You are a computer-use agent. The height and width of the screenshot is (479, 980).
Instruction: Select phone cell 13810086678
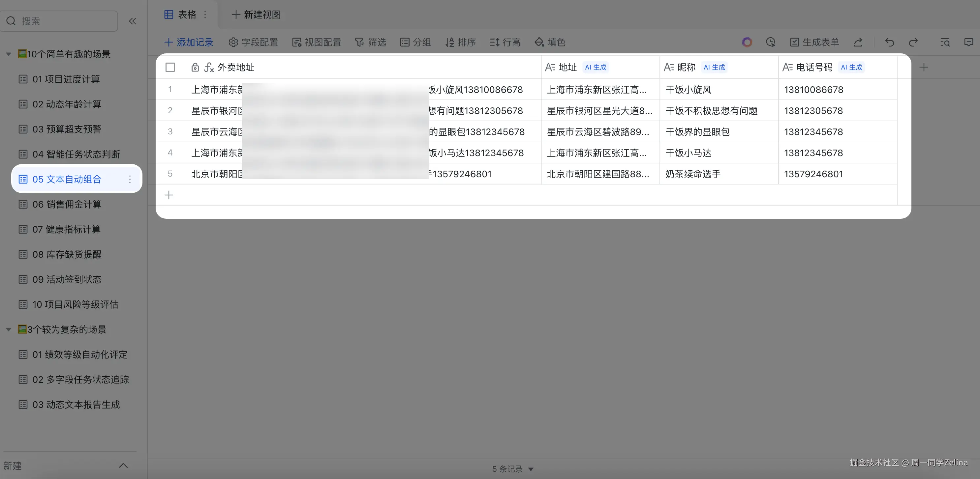837,90
